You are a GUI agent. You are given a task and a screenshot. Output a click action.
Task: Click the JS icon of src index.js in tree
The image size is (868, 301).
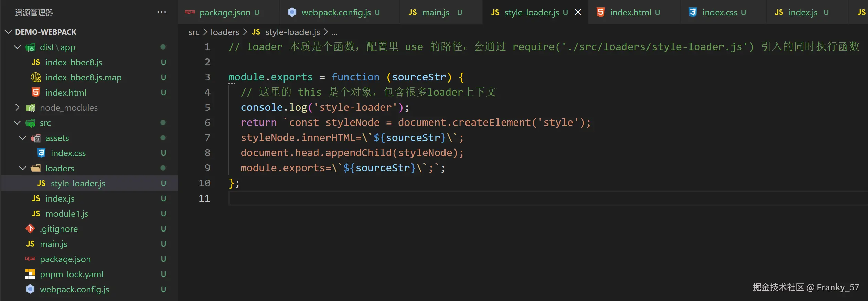(x=36, y=198)
